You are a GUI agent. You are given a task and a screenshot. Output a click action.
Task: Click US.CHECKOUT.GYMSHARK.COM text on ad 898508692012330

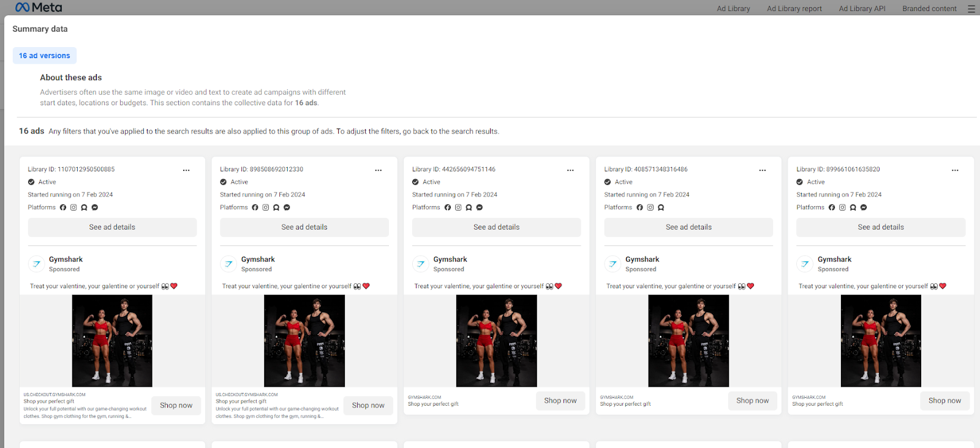247,395
